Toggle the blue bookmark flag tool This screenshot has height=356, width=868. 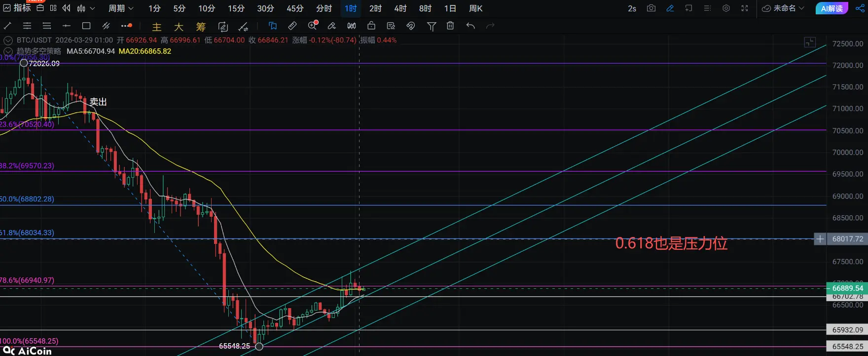[273, 26]
